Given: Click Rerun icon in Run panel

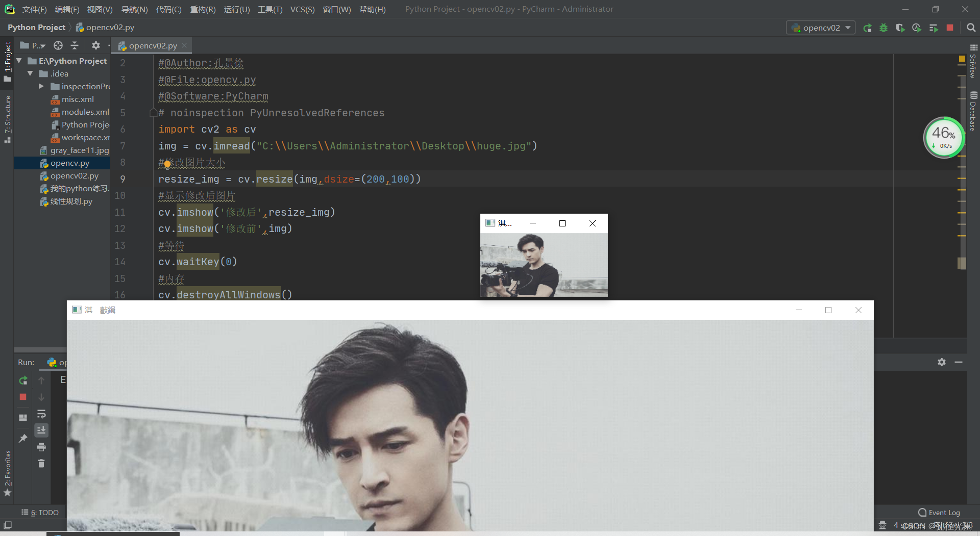Looking at the screenshot, I should tap(23, 380).
